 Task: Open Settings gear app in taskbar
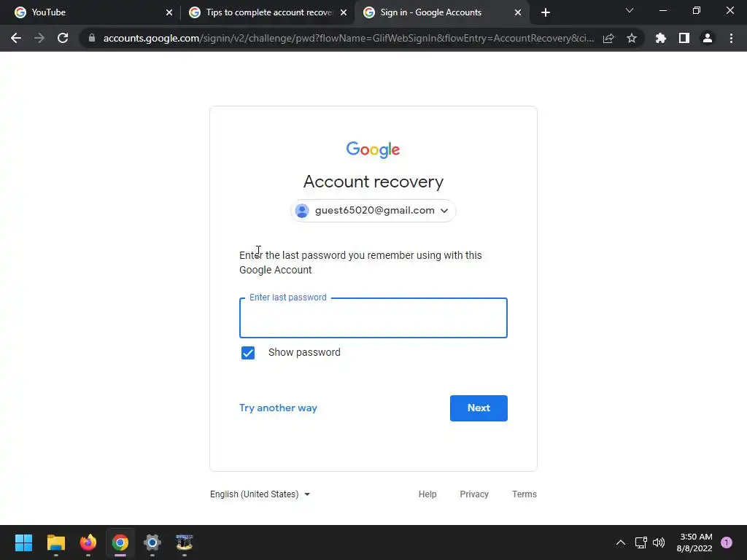(x=152, y=542)
